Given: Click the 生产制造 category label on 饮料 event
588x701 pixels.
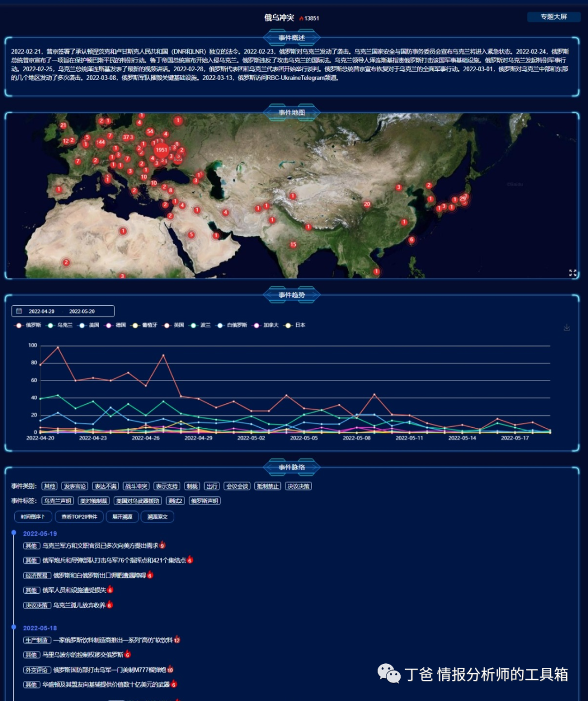Looking at the screenshot, I should 37,640.
